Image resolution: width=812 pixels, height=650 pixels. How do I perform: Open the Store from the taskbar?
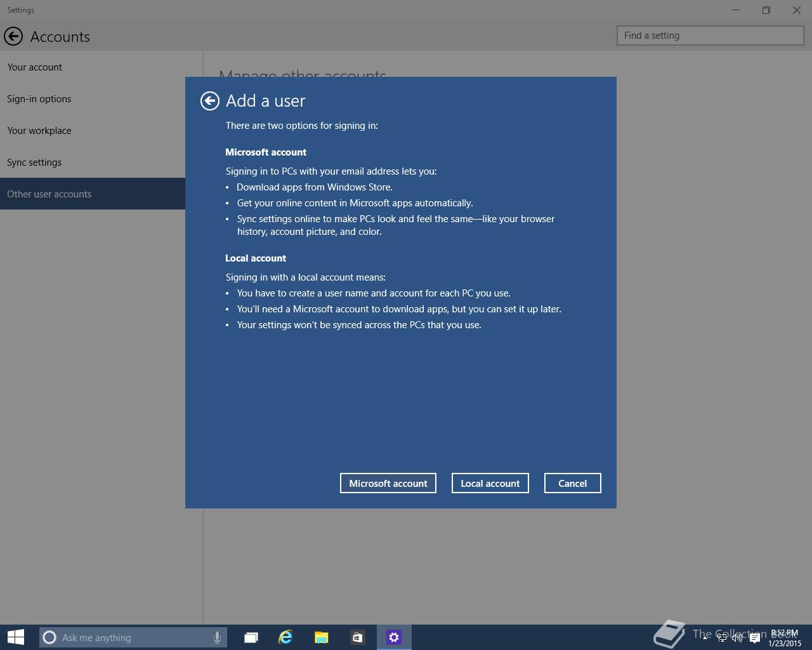click(x=357, y=637)
